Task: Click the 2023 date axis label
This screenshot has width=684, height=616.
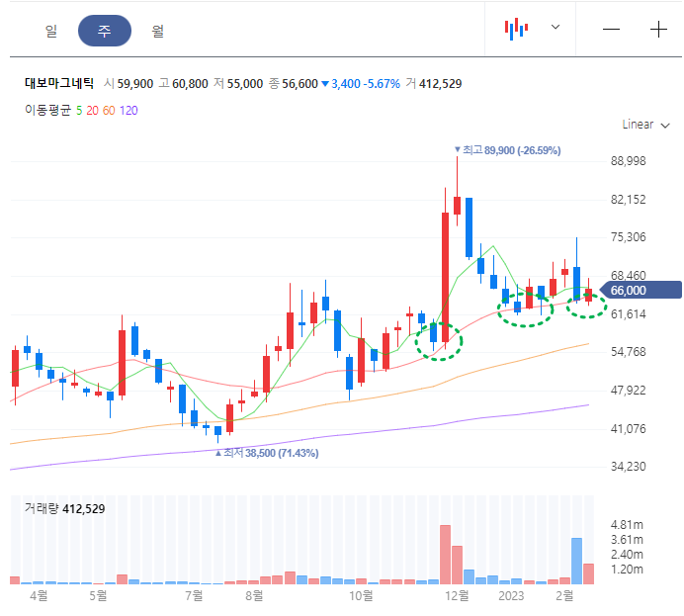Action: [511, 596]
